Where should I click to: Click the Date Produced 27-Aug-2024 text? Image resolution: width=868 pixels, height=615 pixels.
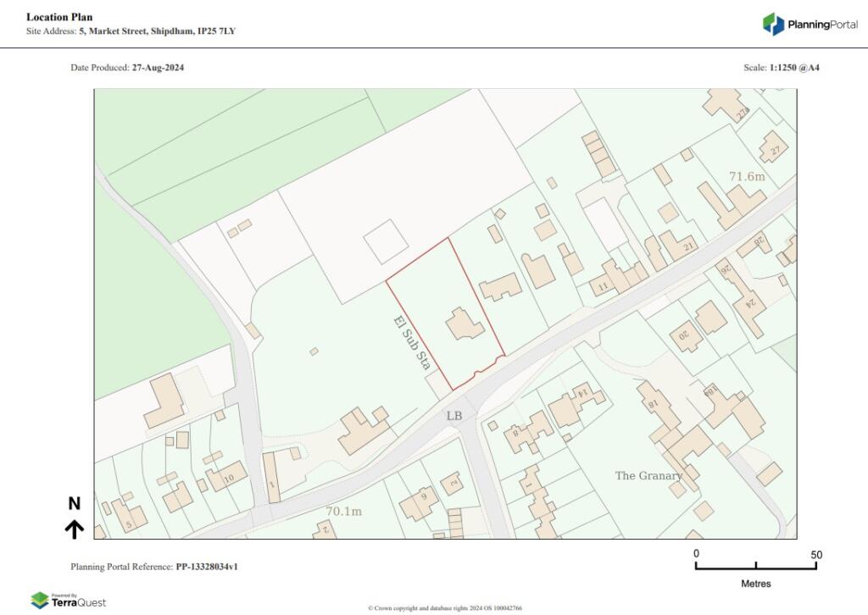click(127, 68)
